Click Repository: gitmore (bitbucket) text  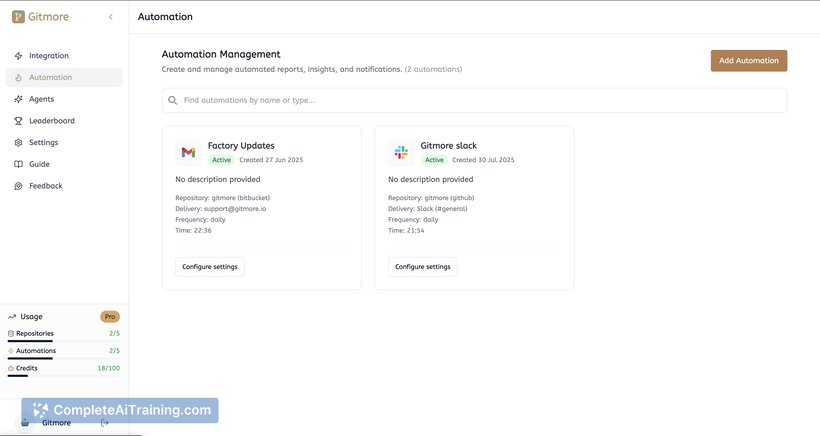[223, 198]
